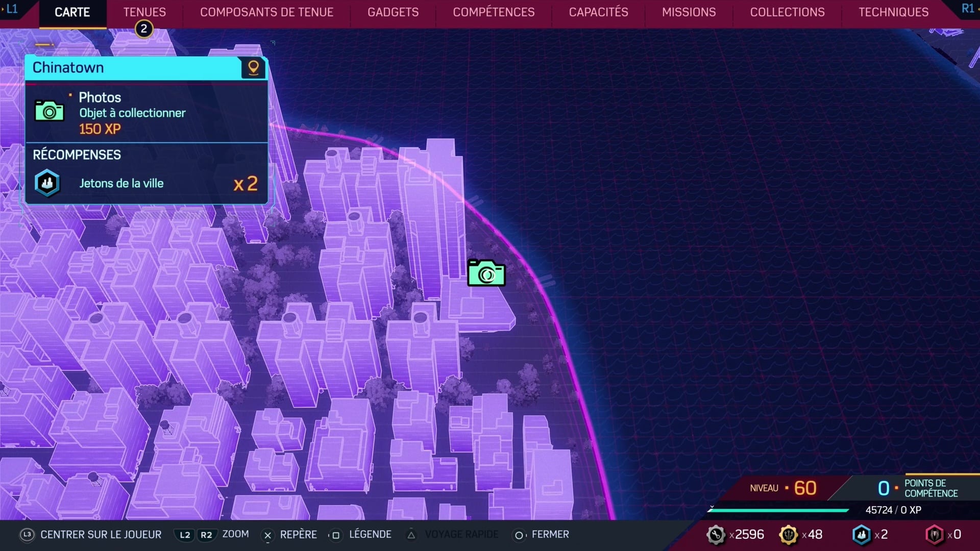Click the Chinatown location pin icon
This screenshot has width=980, height=551.
point(254,67)
